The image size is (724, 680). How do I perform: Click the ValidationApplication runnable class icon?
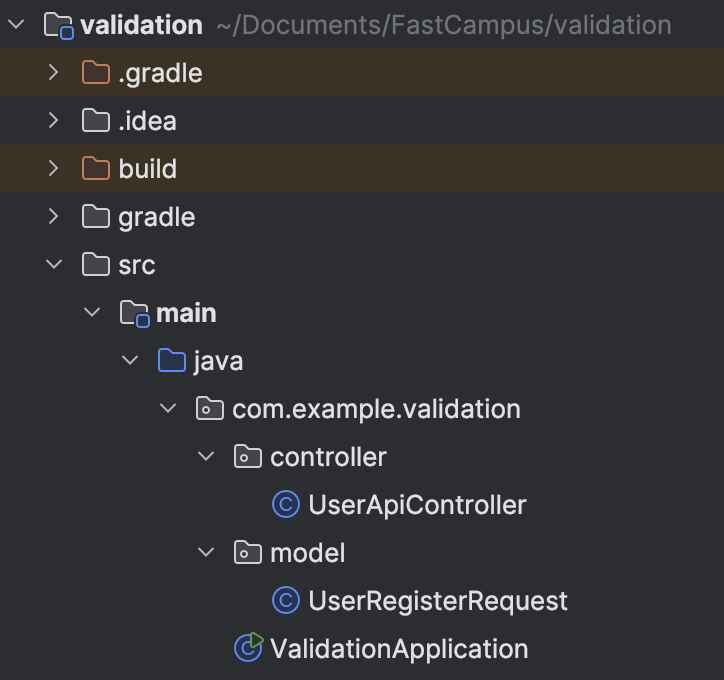click(248, 648)
